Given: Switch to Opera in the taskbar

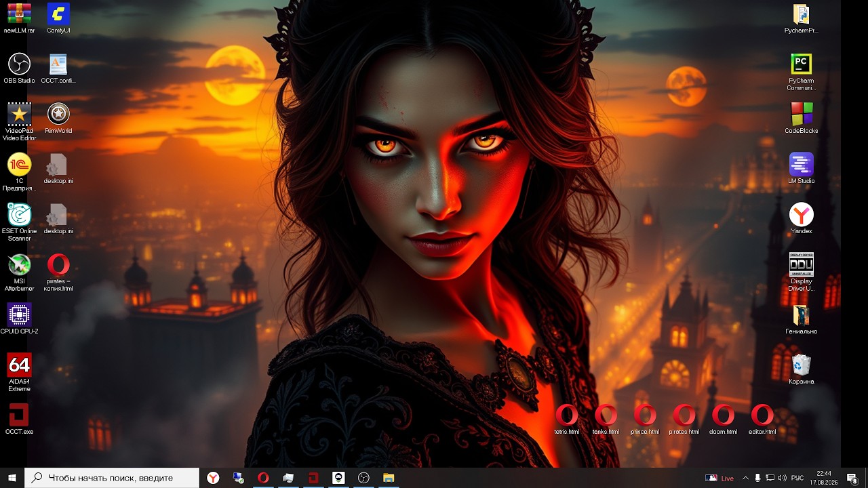Looking at the screenshot, I should coord(263,478).
